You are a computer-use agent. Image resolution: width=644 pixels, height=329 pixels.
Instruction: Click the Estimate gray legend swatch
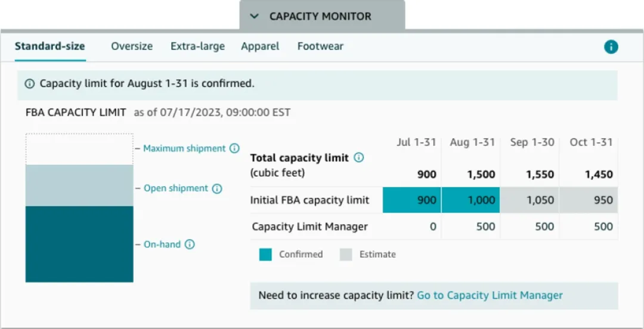[346, 254]
